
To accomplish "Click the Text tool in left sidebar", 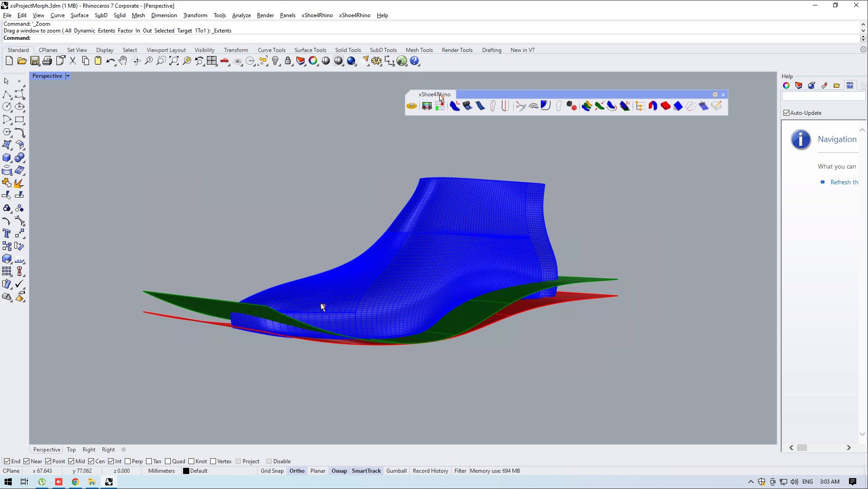I will [x=7, y=234].
